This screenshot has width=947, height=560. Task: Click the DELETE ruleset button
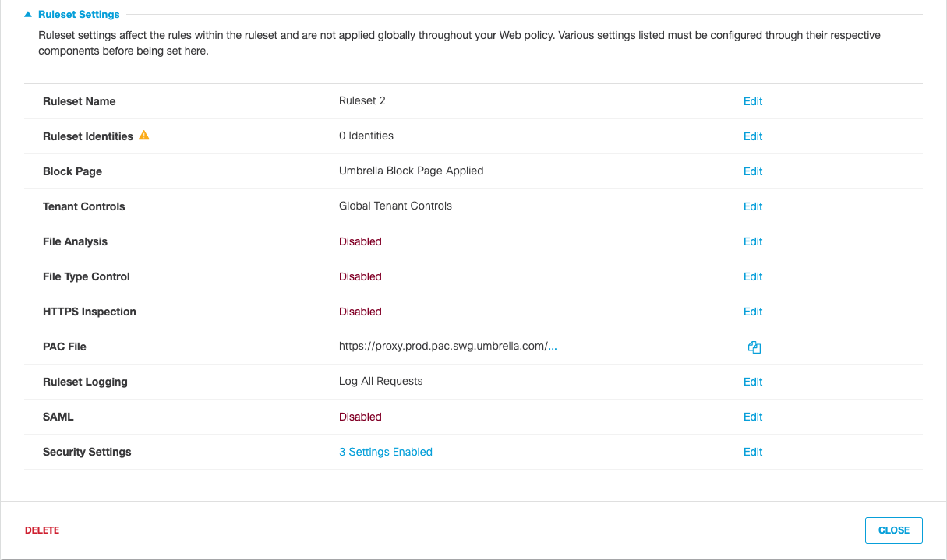(42, 530)
